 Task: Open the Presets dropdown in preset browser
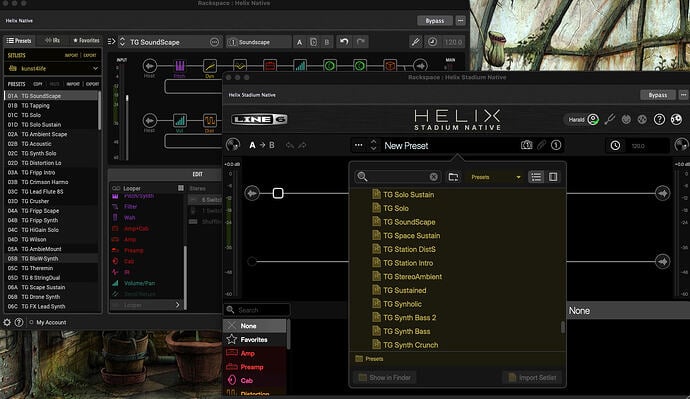(x=495, y=177)
